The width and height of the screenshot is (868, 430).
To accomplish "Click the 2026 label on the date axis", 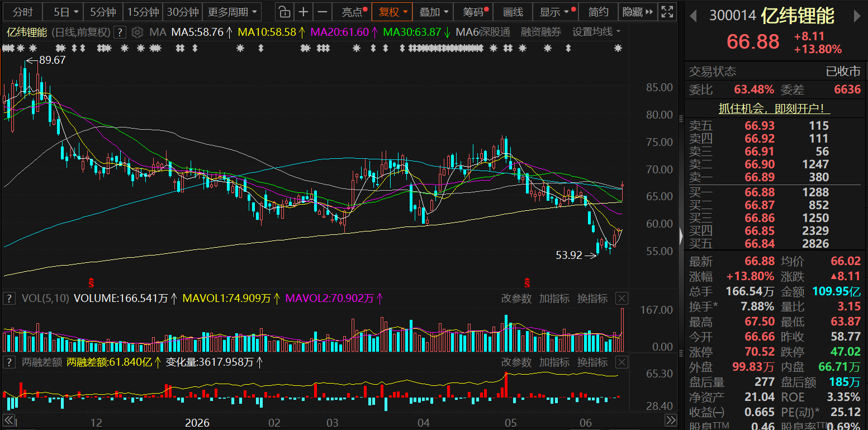I will (197, 422).
